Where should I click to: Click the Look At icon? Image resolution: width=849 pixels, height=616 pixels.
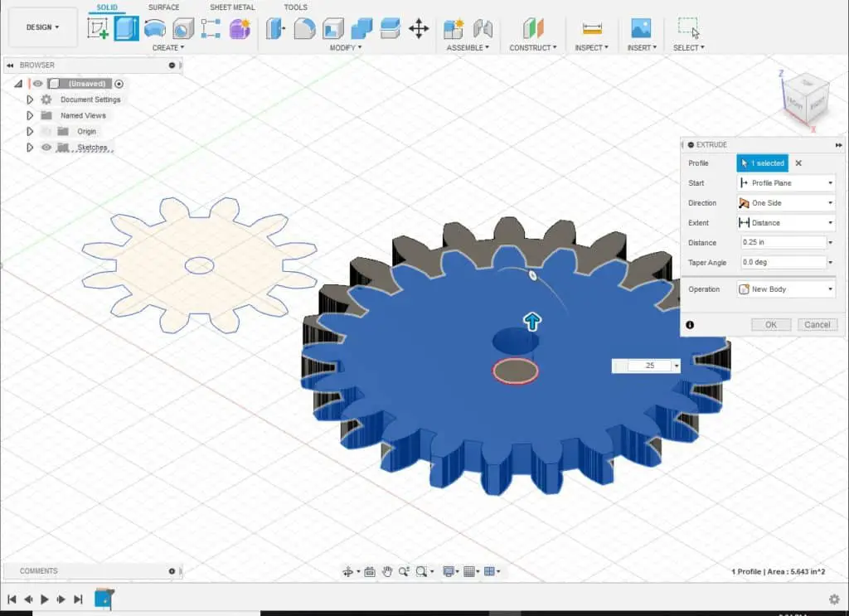370,571
